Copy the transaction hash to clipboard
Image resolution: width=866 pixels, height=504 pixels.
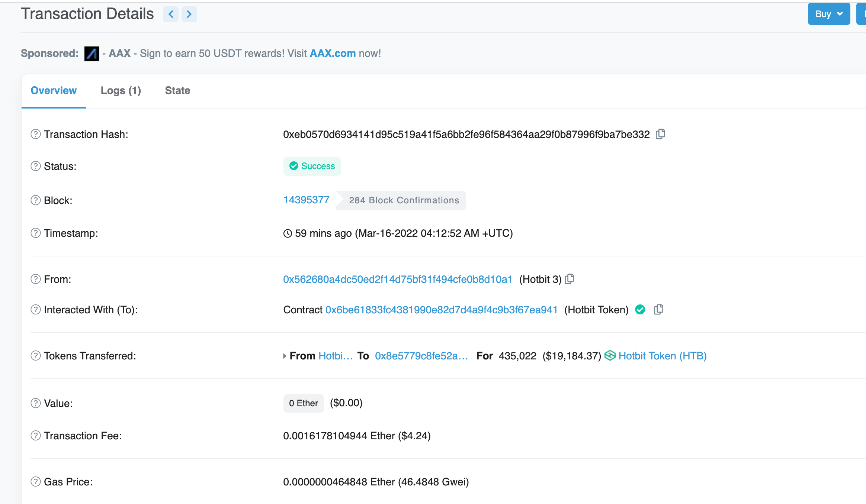pos(660,134)
